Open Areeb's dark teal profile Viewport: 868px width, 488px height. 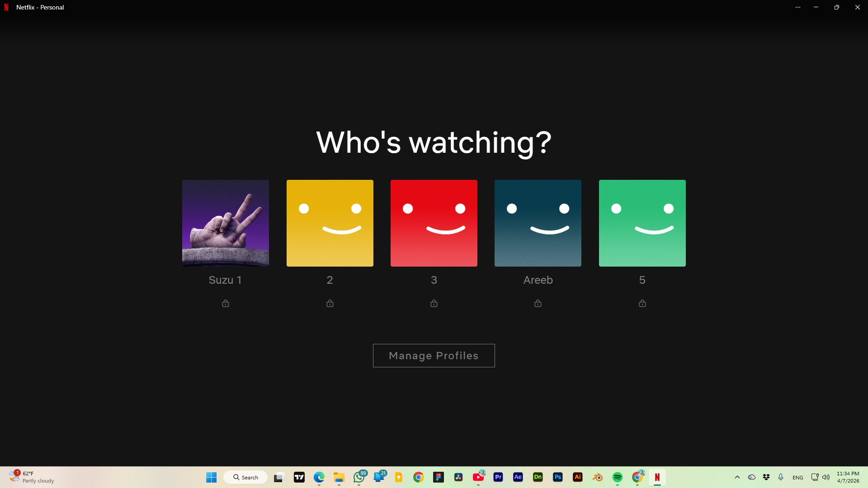point(538,223)
